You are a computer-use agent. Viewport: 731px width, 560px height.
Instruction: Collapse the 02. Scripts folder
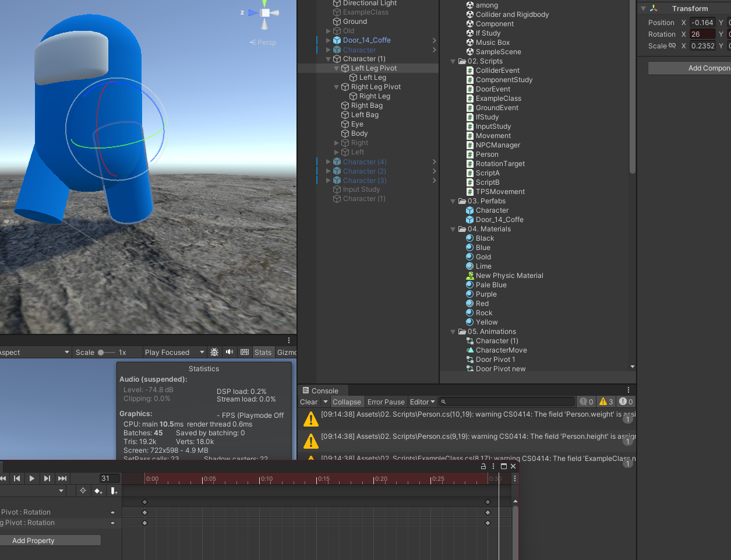click(453, 61)
